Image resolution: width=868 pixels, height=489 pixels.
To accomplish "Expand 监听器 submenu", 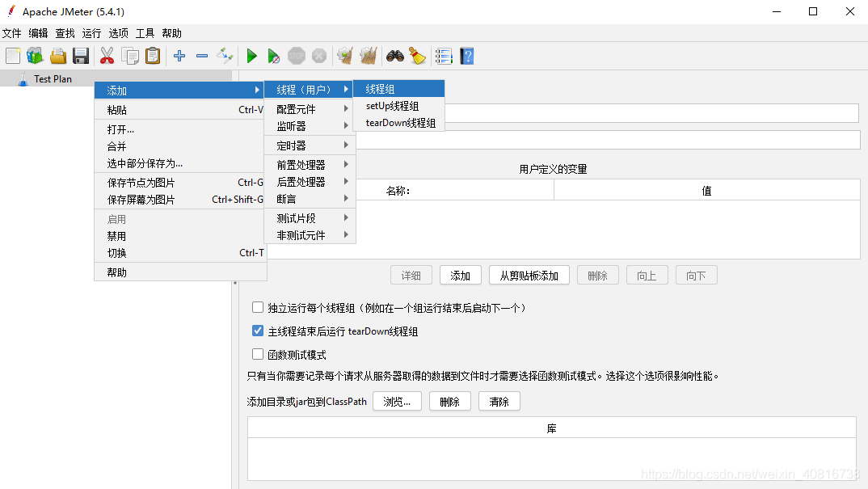I will pos(310,126).
